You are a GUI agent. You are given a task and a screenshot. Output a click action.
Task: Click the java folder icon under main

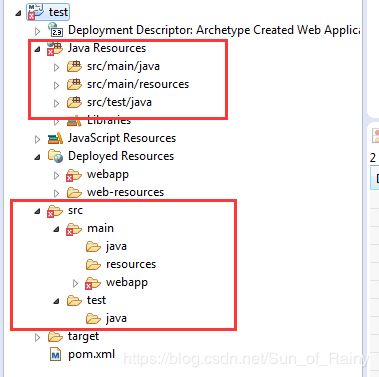click(93, 247)
